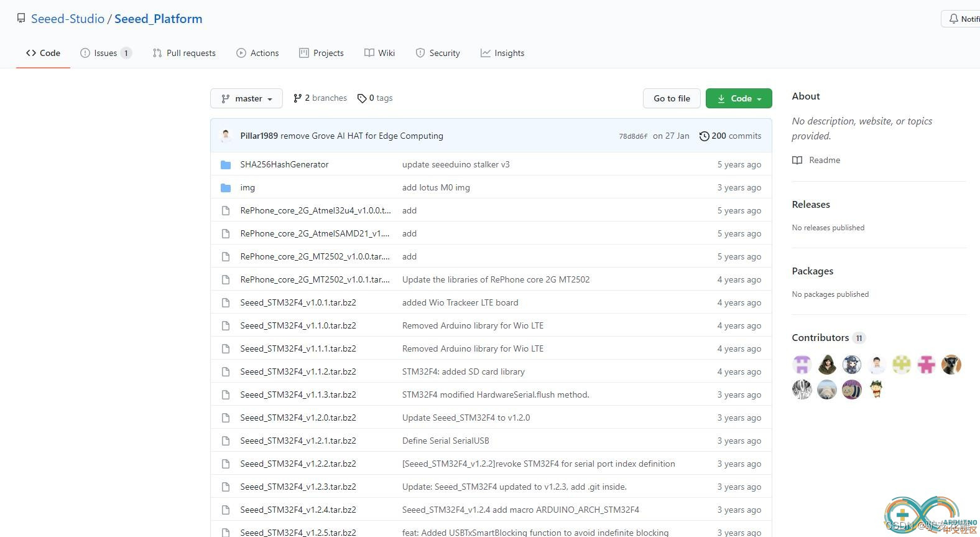This screenshot has width=980, height=537.
Task: Click file icon for Seeed_STM32F4_v1.2.1.tar.bz2
Action: [226, 441]
